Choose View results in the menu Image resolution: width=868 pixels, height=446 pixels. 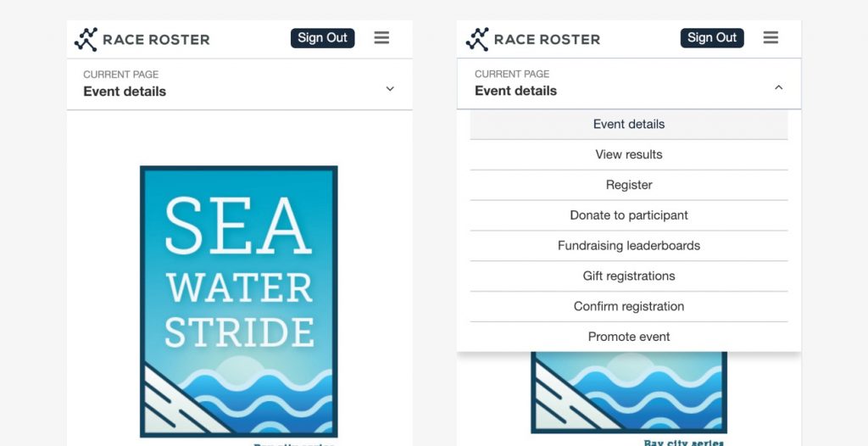628,155
